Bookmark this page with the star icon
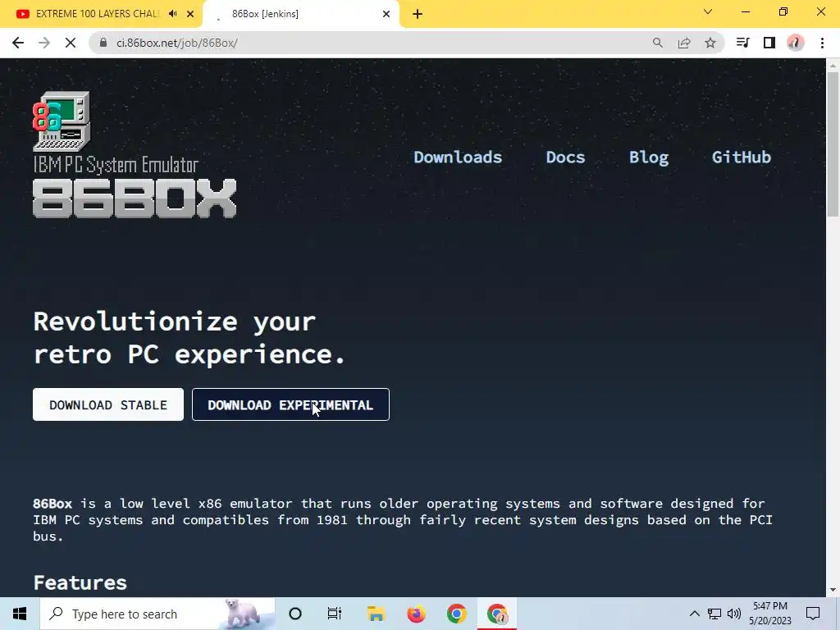Screen dimensions: 840x630 tap(710, 43)
